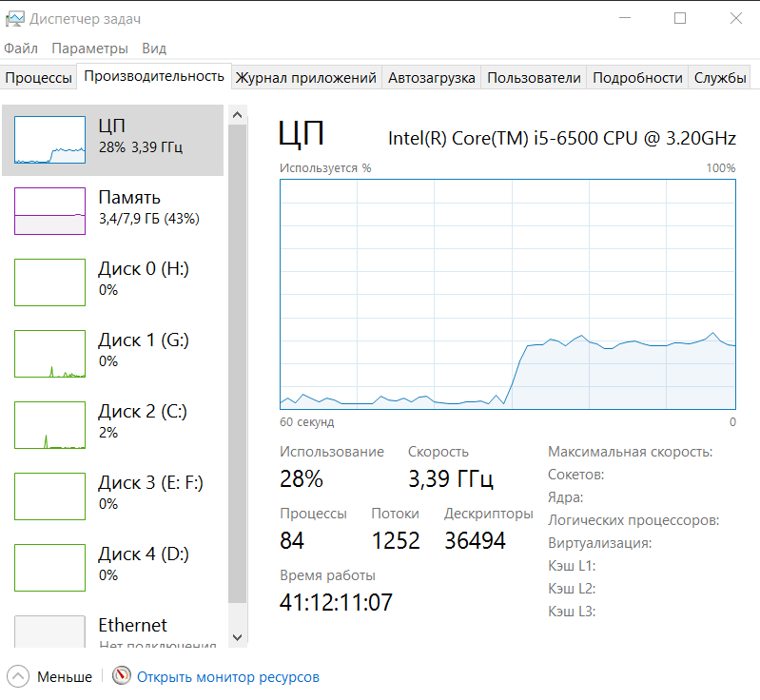The width and height of the screenshot is (760, 700).
Task: Click the large ЦП heading
Action: (x=301, y=133)
